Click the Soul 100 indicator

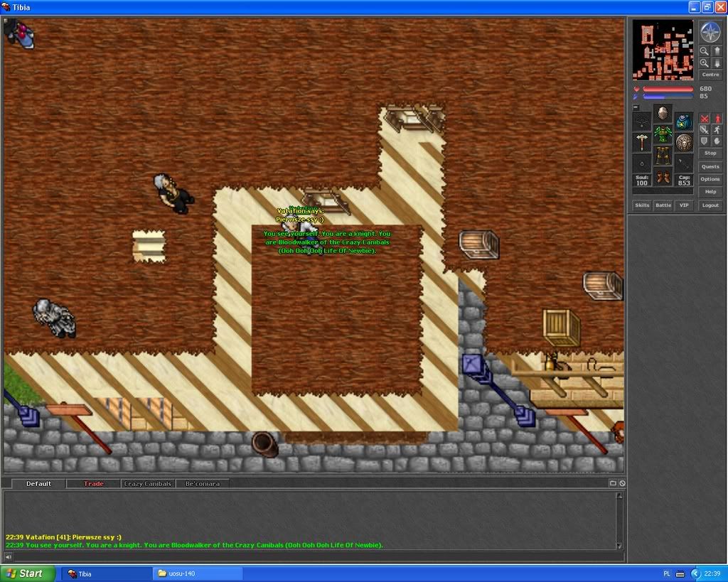point(642,180)
